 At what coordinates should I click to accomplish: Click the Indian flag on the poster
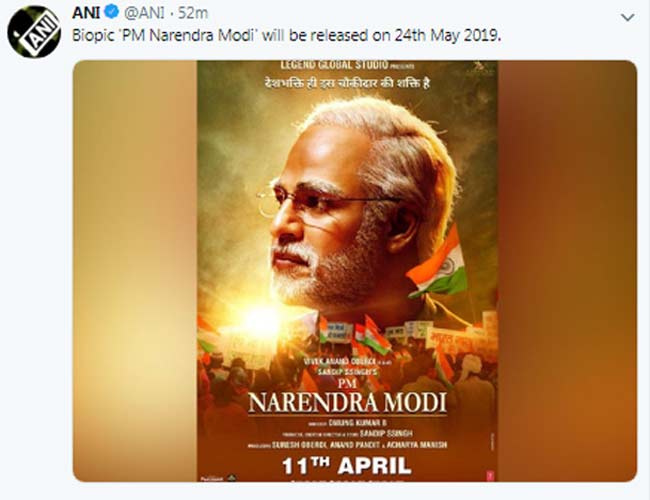tap(440, 262)
